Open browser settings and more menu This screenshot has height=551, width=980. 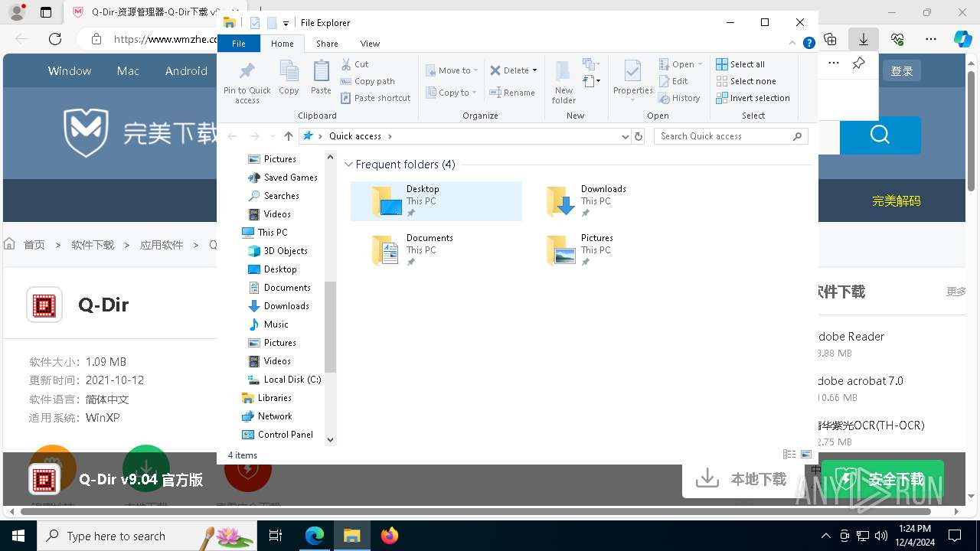point(931,39)
